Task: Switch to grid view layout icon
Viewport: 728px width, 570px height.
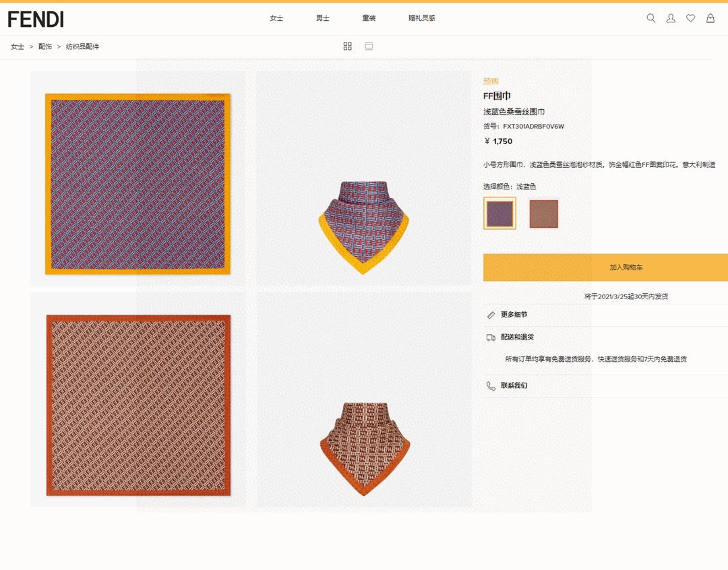Action: (x=347, y=46)
